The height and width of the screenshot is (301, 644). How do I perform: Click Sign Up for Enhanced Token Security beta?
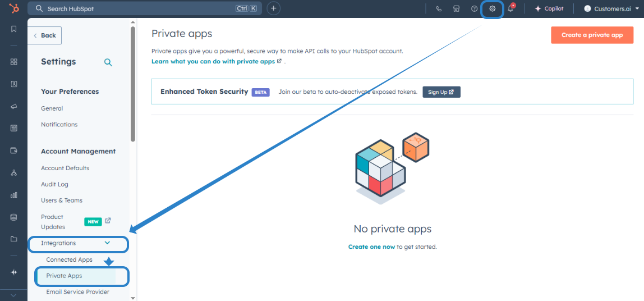coord(441,92)
